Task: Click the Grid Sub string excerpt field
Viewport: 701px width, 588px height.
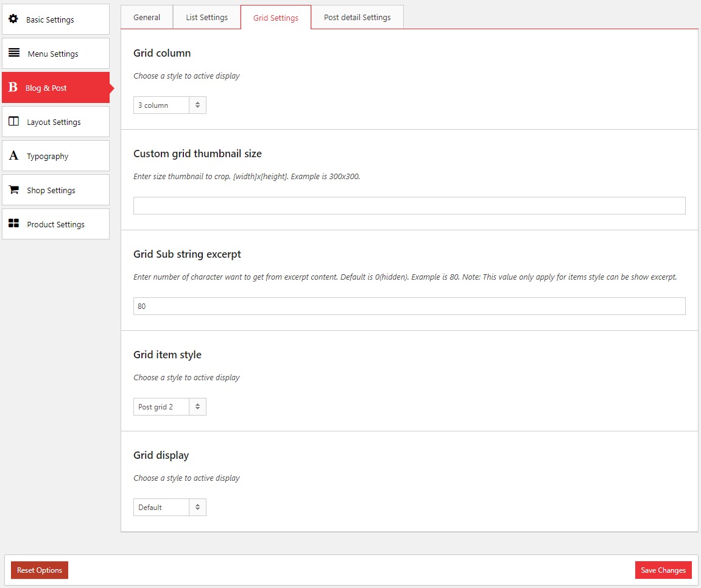Action: tap(409, 306)
